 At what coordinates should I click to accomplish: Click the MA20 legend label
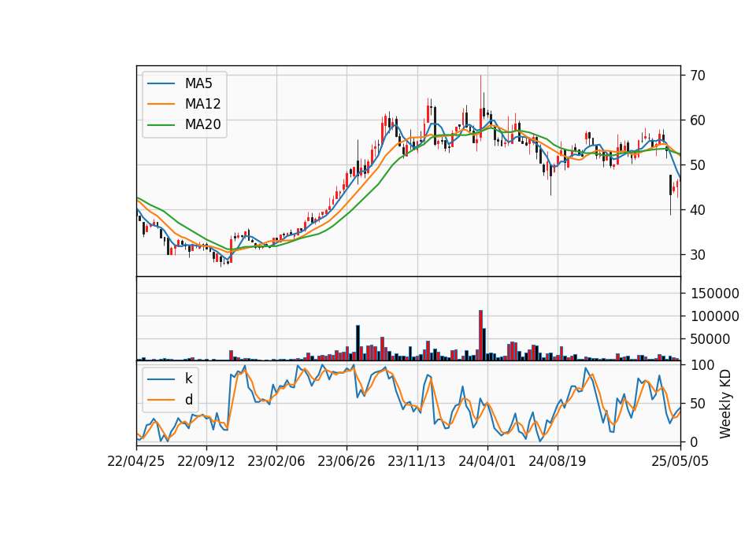click(x=202, y=124)
